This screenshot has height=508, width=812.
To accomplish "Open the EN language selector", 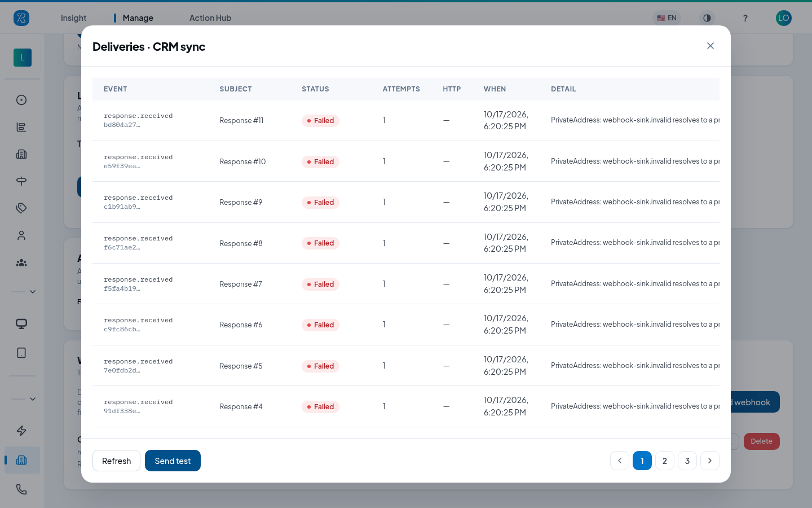I will (x=667, y=18).
